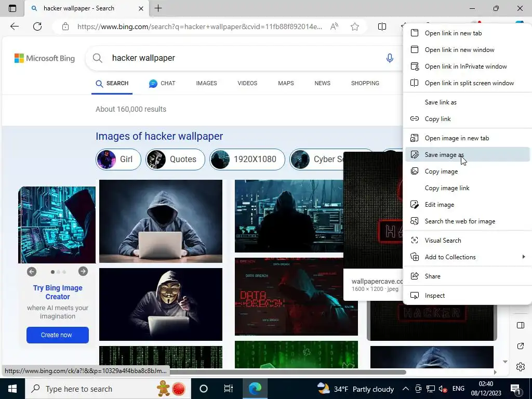Open the Read aloud icon in address bar
This screenshot has height=399, width=532.
334,26
